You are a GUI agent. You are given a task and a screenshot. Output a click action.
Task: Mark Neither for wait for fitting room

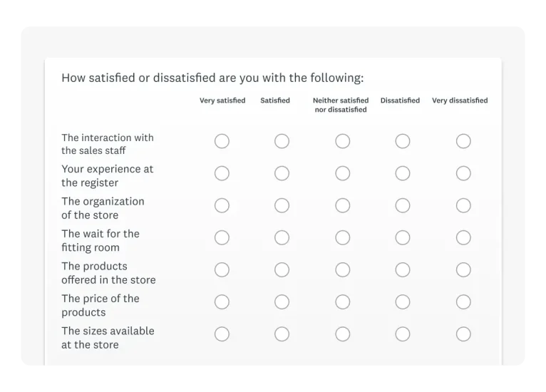pyautogui.click(x=343, y=238)
